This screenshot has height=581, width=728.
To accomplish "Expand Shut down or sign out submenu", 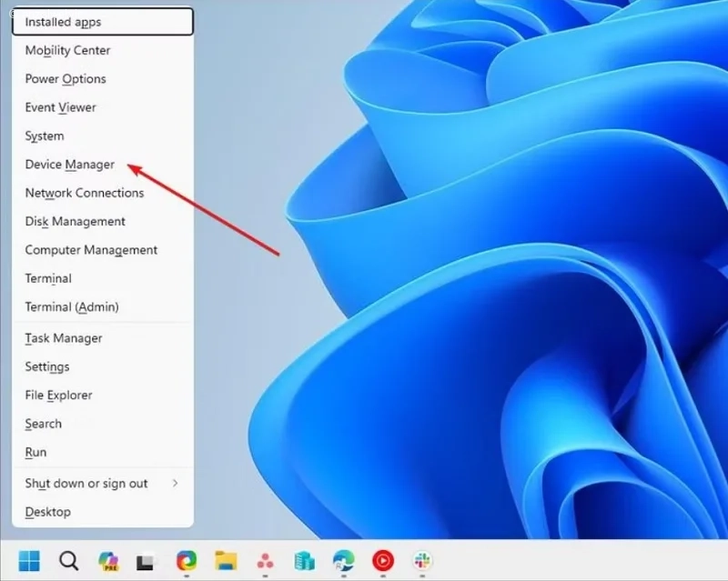I will point(103,483).
